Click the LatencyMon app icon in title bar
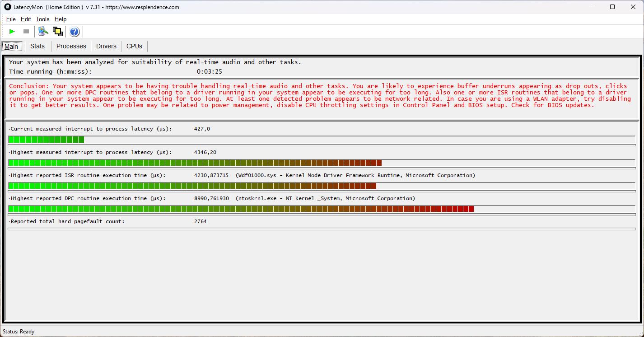 click(7, 7)
